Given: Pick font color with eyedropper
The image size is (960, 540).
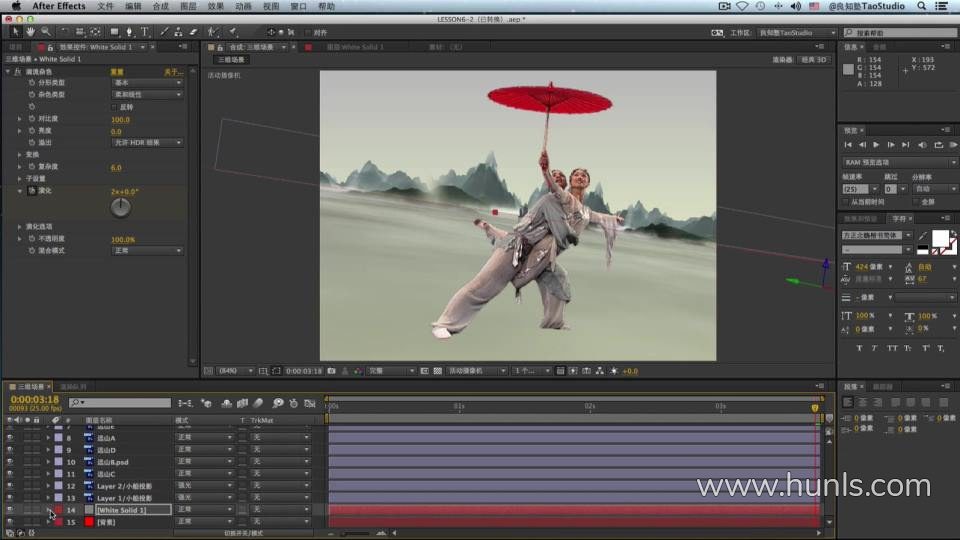Looking at the screenshot, I should pyautogui.click(x=923, y=236).
